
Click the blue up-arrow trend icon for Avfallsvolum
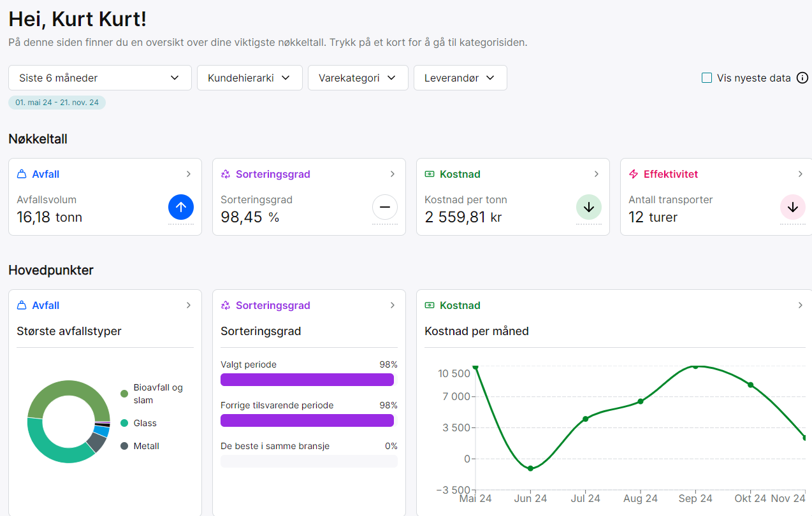(x=181, y=207)
